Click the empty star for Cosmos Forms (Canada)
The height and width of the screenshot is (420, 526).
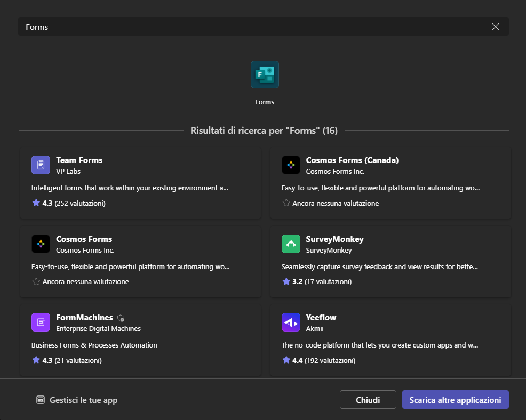(x=286, y=203)
